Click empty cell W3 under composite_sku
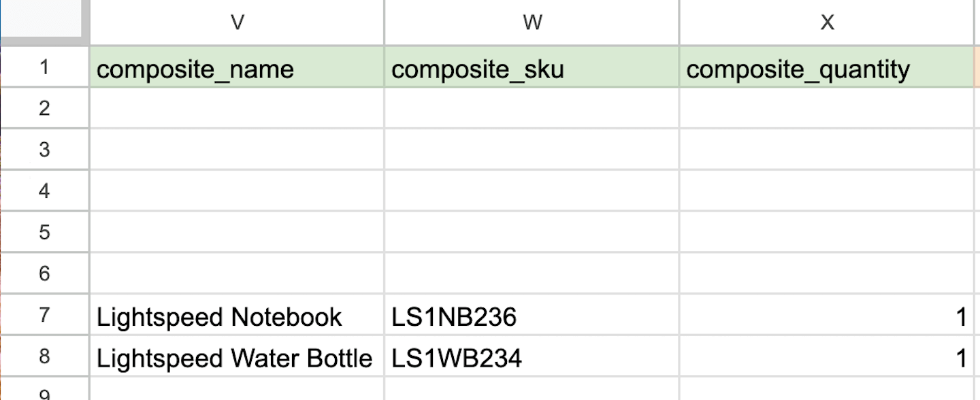This screenshot has height=400, width=980. 532,150
